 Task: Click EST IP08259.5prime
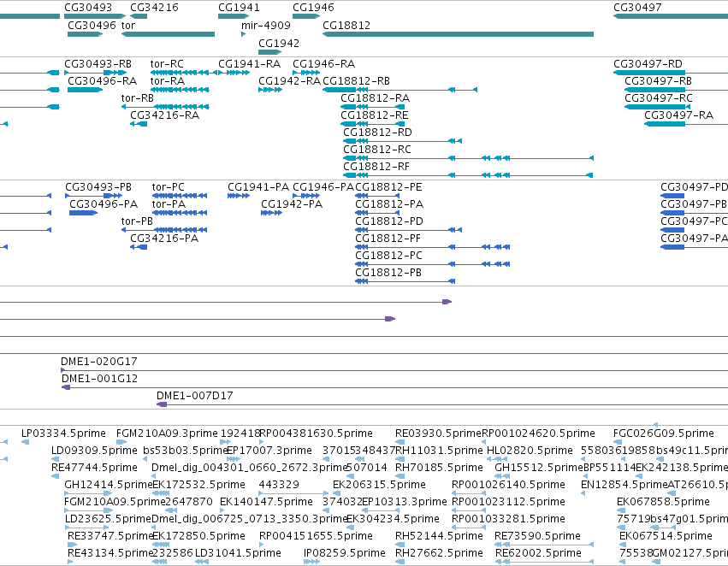click(x=344, y=553)
